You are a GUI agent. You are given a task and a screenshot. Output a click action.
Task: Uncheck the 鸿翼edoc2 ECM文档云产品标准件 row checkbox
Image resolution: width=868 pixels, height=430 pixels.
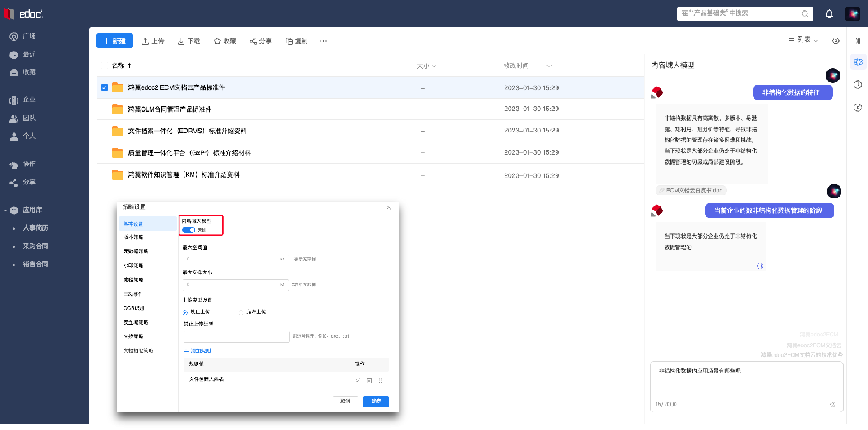point(104,88)
